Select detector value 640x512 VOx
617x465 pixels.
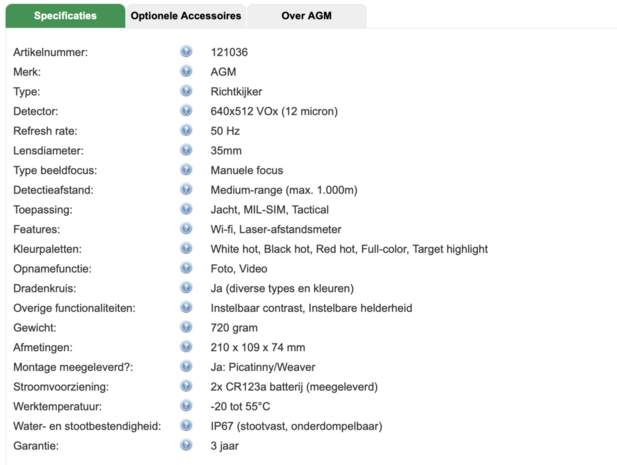click(x=274, y=111)
